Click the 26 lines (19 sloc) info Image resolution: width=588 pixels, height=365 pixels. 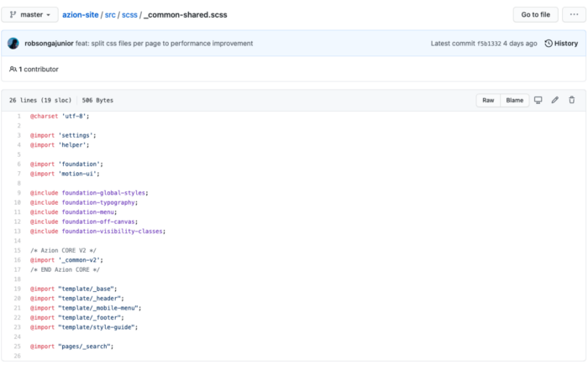(40, 101)
